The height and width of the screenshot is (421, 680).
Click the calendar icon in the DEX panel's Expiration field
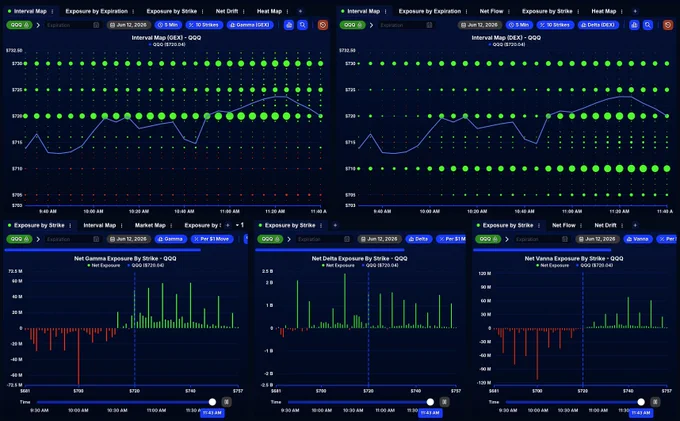[429, 25]
